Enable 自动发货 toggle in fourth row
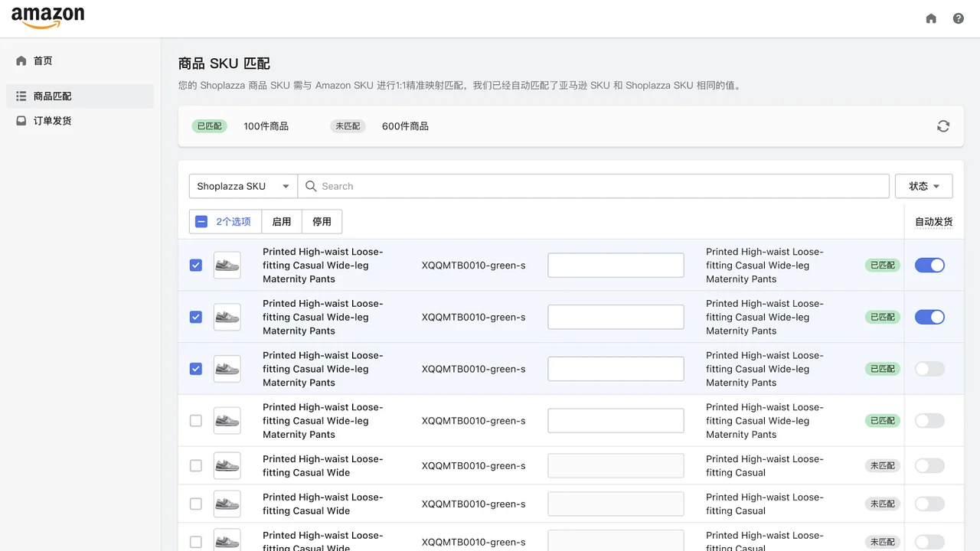Viewport: 980px width, 551px height. [x=929, y=421]
